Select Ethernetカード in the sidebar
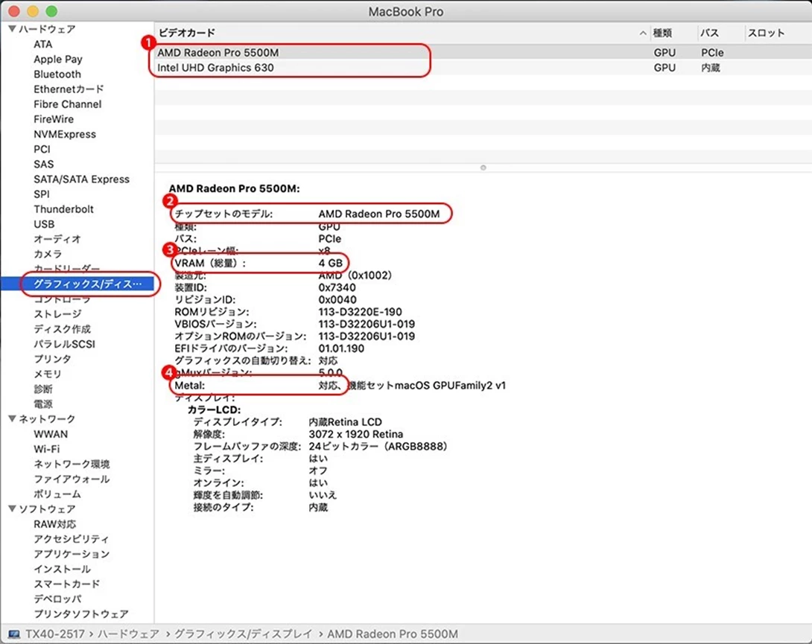This screenshot has height=644, width=812. (69, 89)
